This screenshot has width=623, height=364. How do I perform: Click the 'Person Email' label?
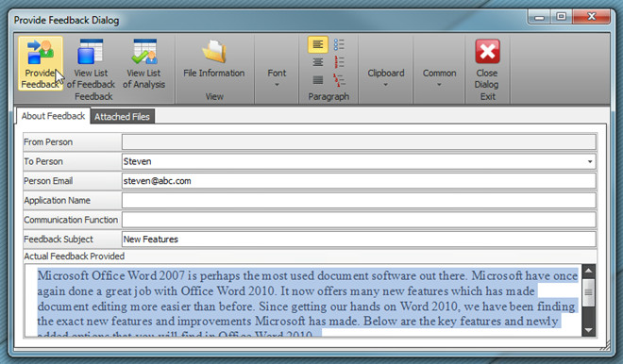tap(48, 181)
